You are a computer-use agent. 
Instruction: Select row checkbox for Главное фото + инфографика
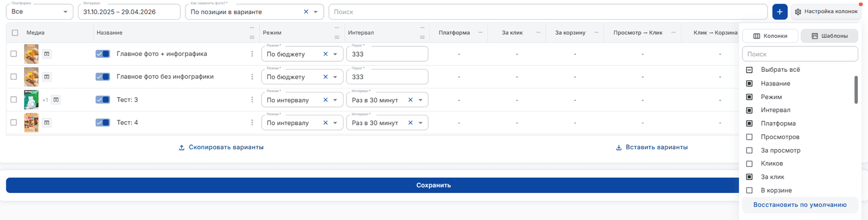tap(14, 54)
